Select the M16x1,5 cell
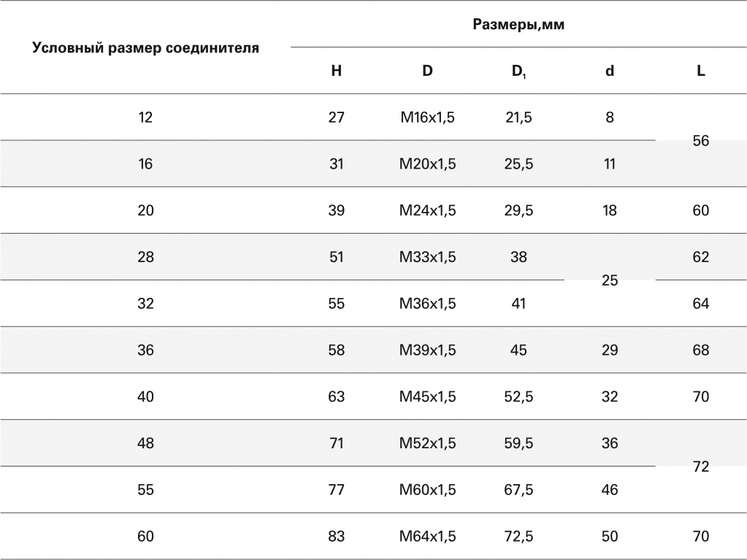The height and width of the screenshot is (560, 747). [427, 117]
